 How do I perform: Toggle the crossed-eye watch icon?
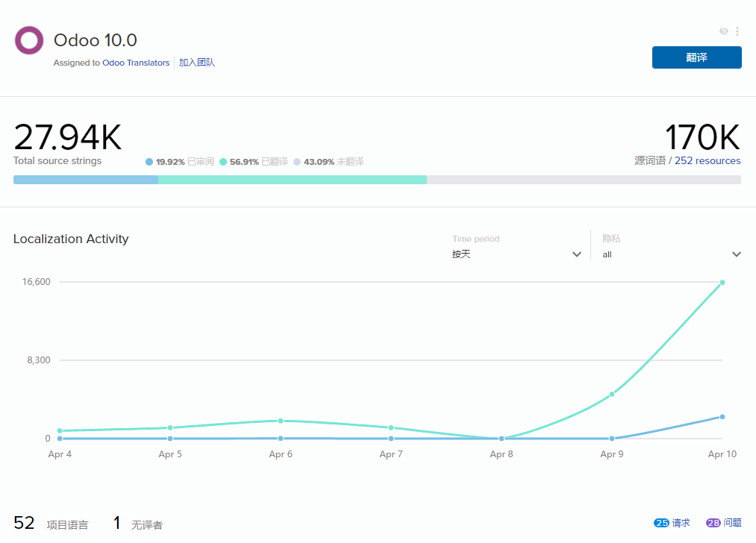723,31
